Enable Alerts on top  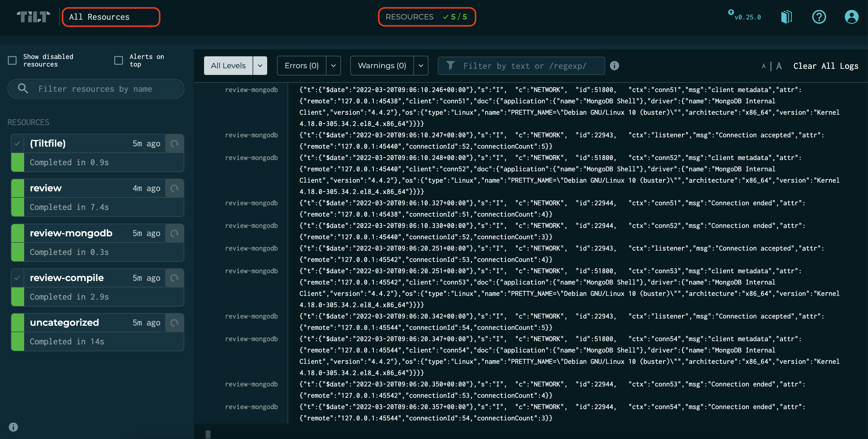118,60
